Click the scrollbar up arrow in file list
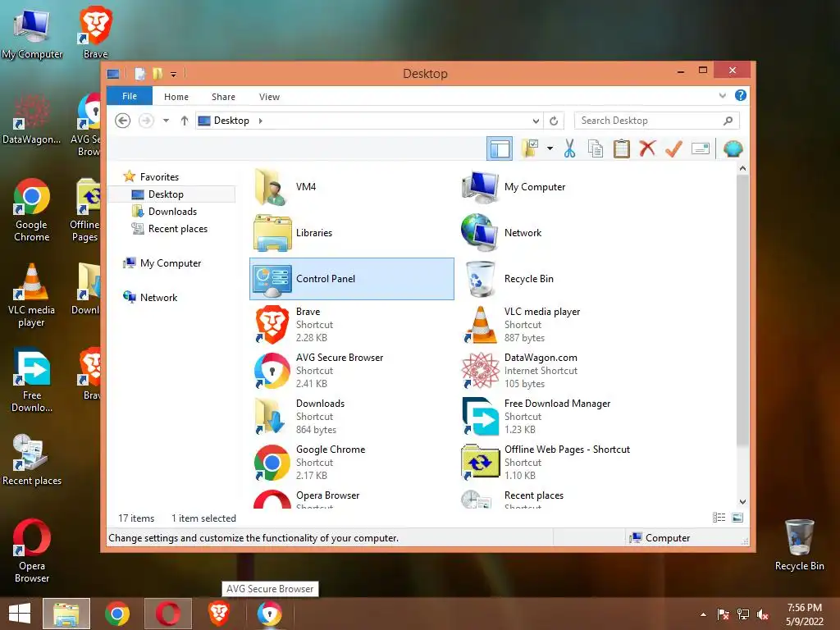The image size is (840, 630). (742, 169)
